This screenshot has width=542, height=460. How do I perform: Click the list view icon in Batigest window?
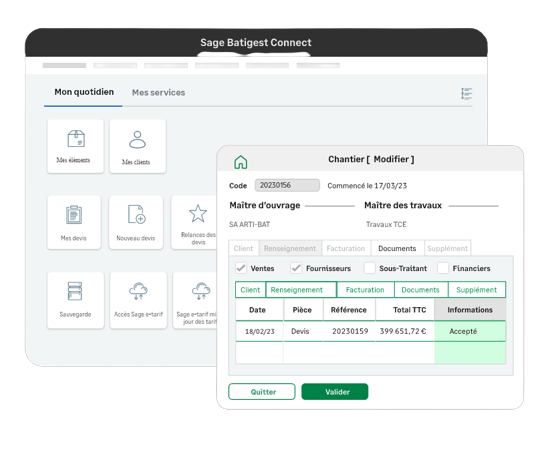point(466,94)
